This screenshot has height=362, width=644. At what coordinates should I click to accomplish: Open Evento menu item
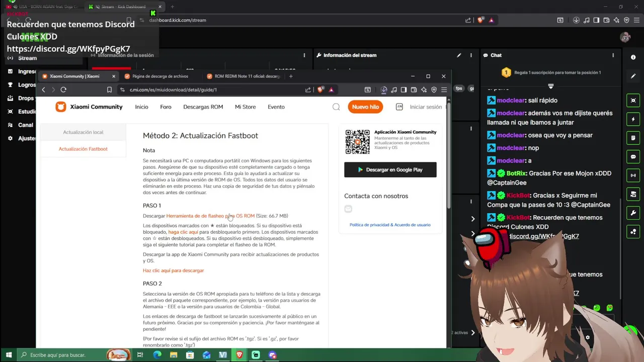click(x=276, y=107)
